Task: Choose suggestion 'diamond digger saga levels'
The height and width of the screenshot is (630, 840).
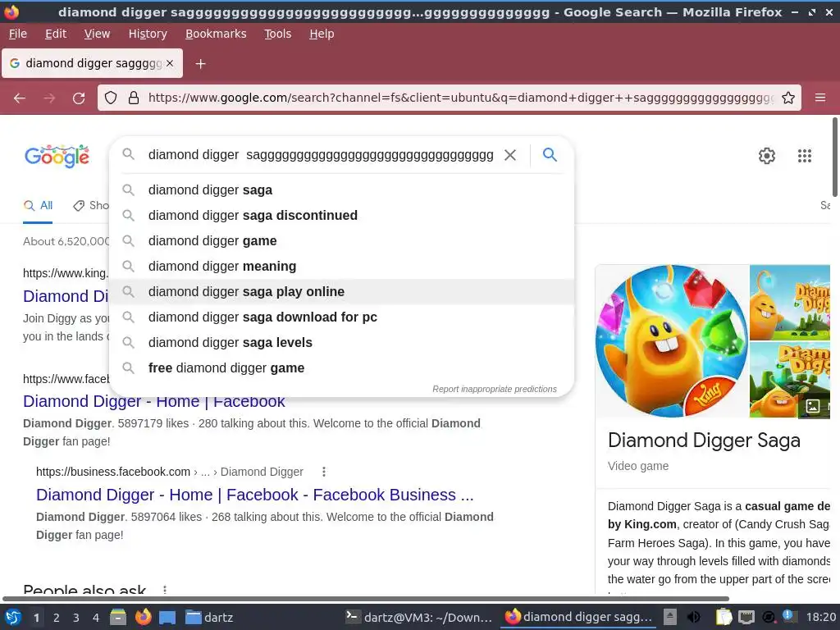Action: point(341,342)
